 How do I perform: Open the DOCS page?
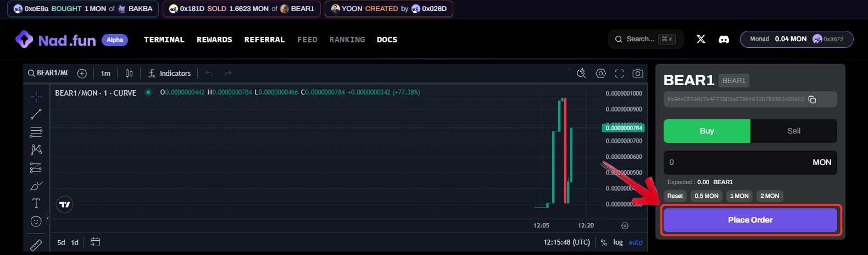tap(387, 40)
